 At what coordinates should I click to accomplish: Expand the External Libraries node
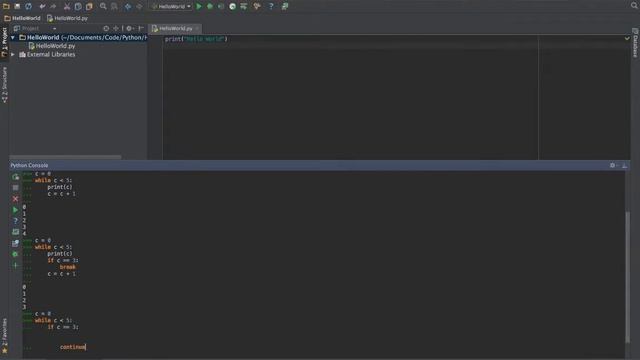pyautogui.click(x=13, y=54)
